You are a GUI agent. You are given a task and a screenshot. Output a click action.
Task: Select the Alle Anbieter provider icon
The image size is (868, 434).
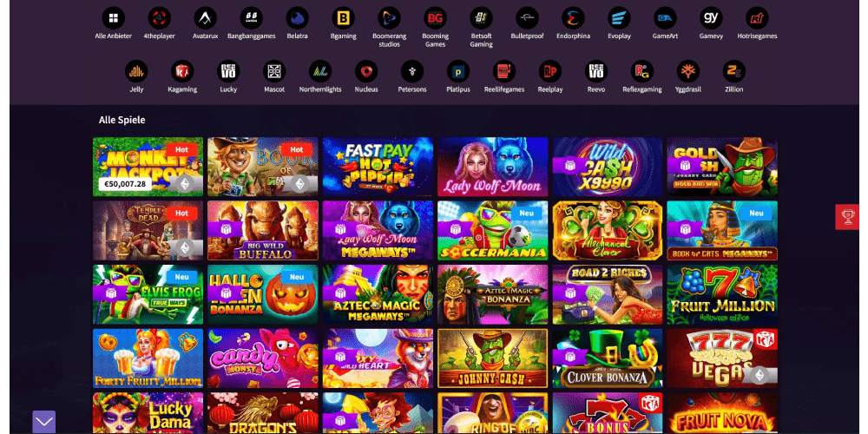tap(113, 18)
